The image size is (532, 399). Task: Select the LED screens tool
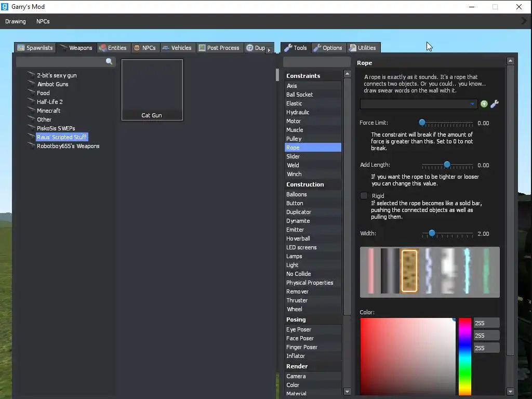pyautogui.click(x=313, y=247)
